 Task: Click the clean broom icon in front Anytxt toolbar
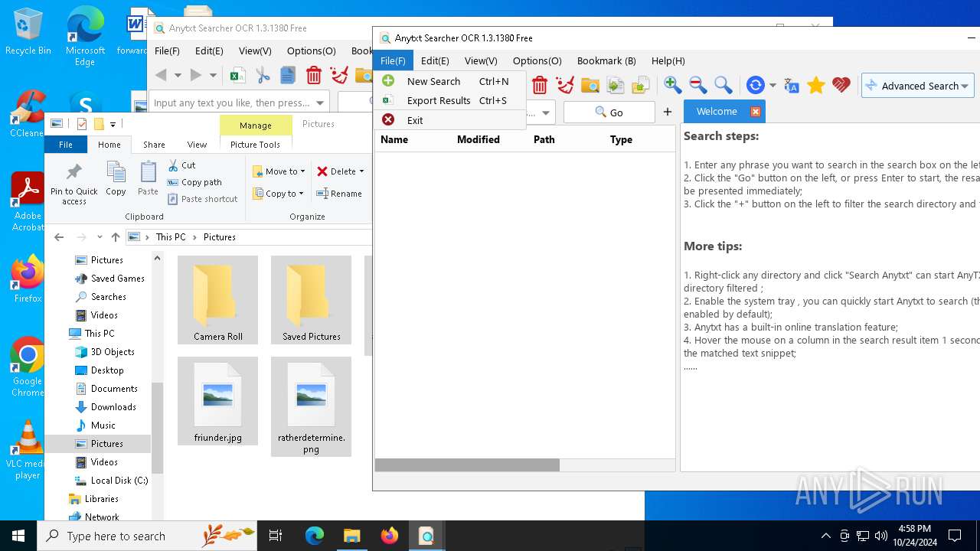[565, 85]
